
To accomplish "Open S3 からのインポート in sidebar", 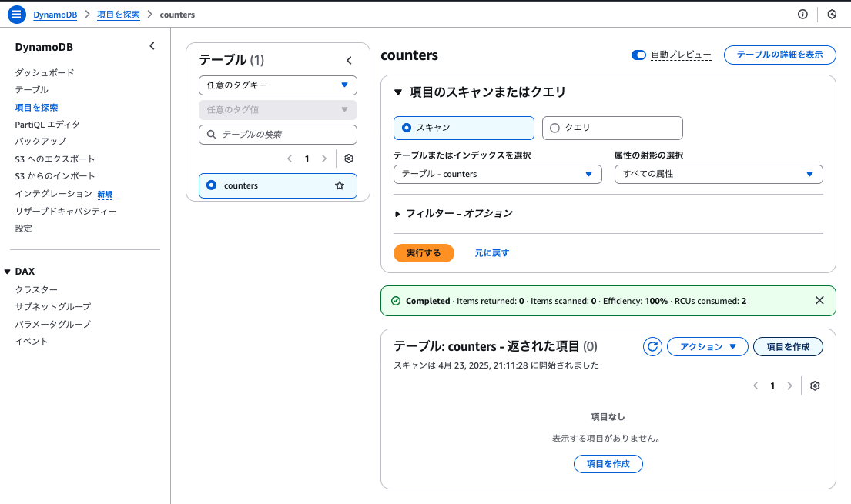I will click(55, 175).
